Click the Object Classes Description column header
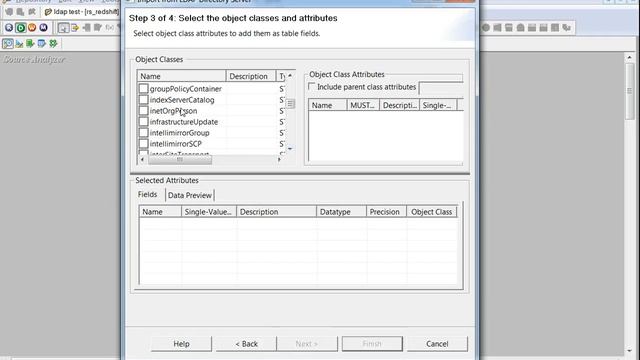The height and width of the screenshot is (360, 640). pyautogui.click(x=251, y=76)
